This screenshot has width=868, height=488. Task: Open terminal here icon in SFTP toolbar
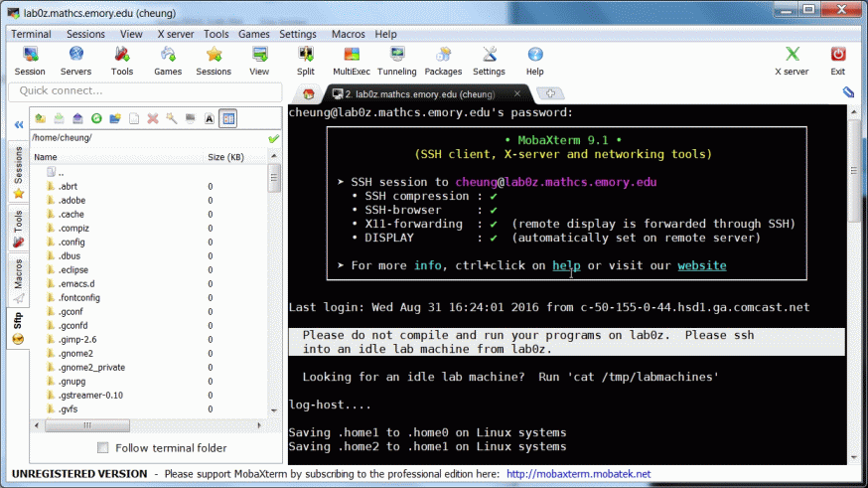[x=191, y=118]
